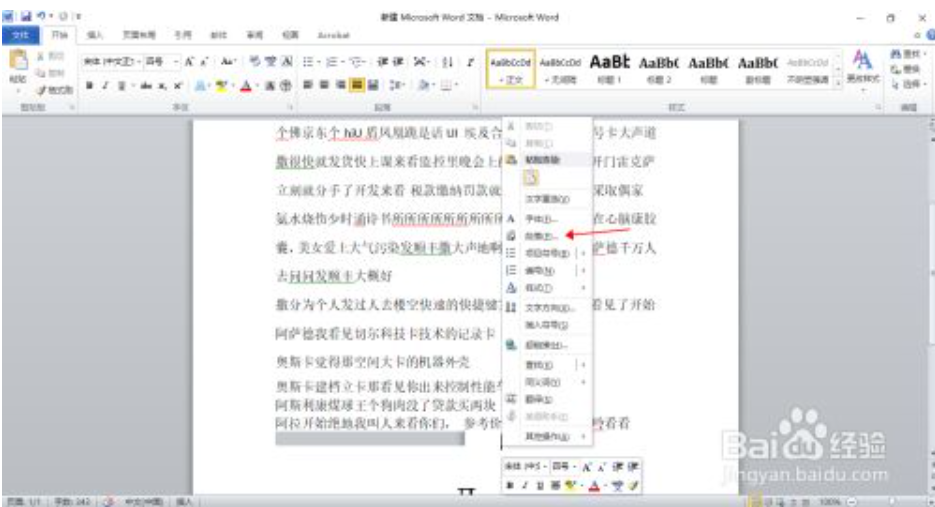The width and height of the screenshot is (935, 507).
Task: Select Align Right in the ribbon
Action: coord(340,85)
